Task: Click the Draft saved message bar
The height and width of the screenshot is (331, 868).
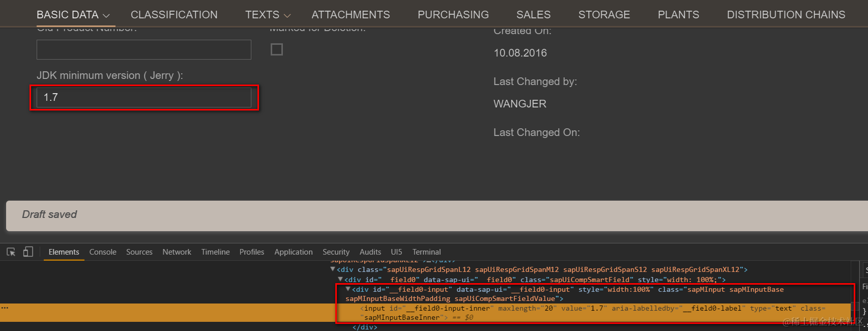Action: coord(437,215)
